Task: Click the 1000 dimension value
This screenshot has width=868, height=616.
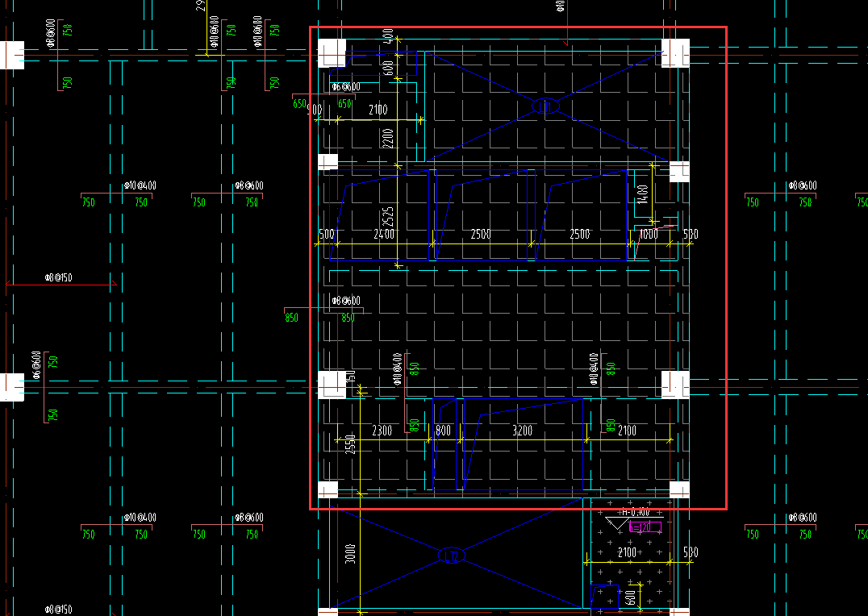Action: click(649, 234)
